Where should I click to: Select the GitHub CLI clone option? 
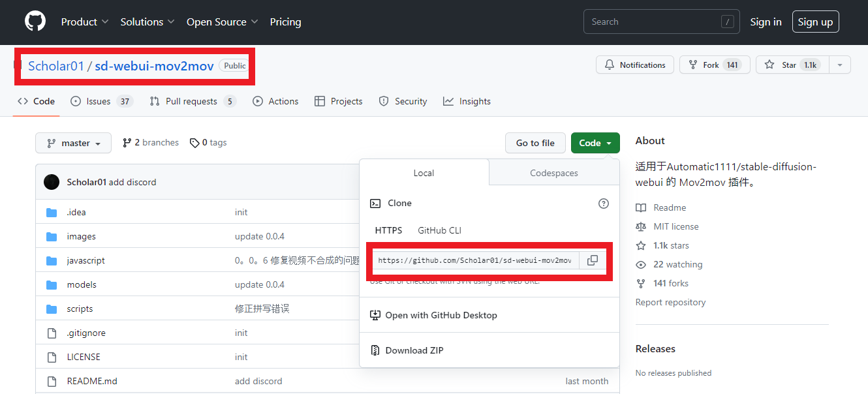440,230
